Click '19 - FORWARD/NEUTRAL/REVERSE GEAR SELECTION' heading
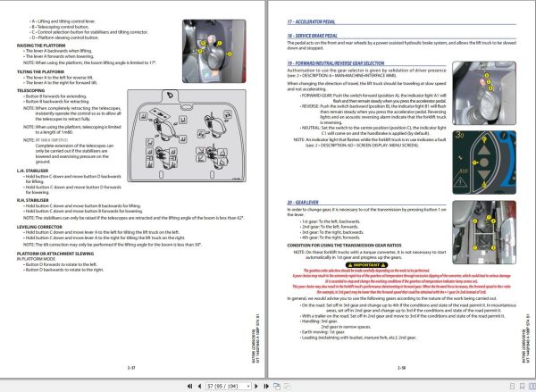536x392 pixels. [336, 63]
